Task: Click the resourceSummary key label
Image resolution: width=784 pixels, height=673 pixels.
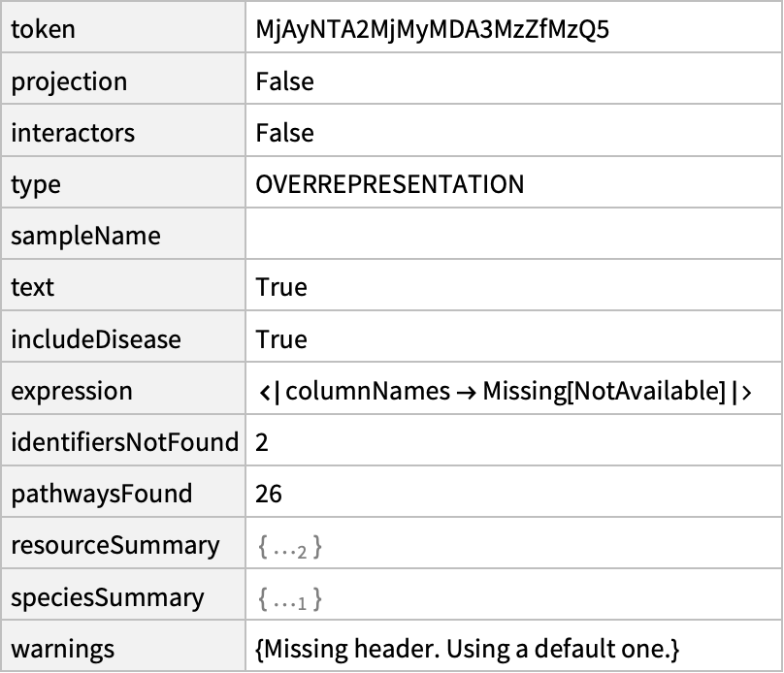Action: click(x=114, y=546)
